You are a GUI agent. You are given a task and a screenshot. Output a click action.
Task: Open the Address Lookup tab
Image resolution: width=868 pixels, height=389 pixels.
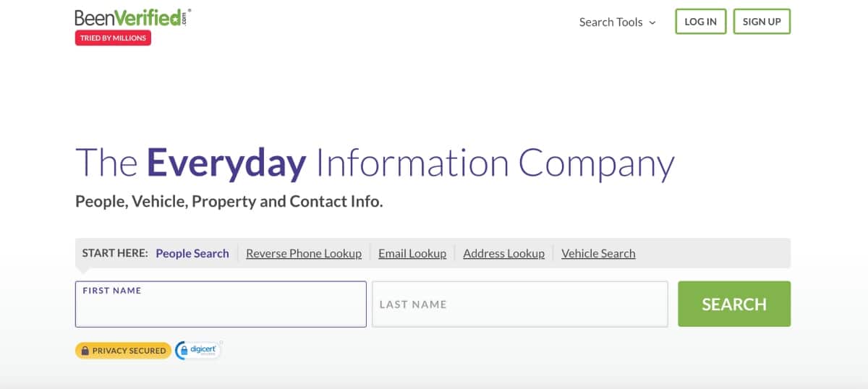pyautogui.click(x=503, y=253)
